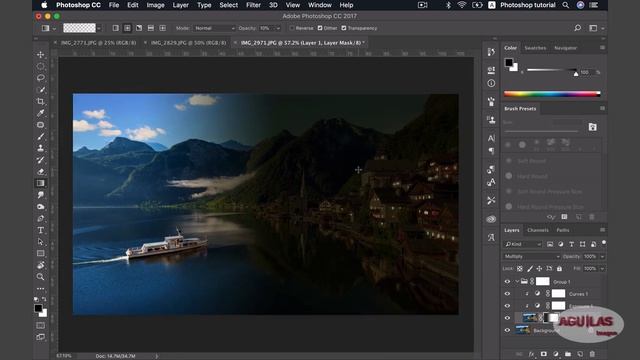Click the gradient preview swatch
This screenshot has width=640, height=360.
(79, 28)
